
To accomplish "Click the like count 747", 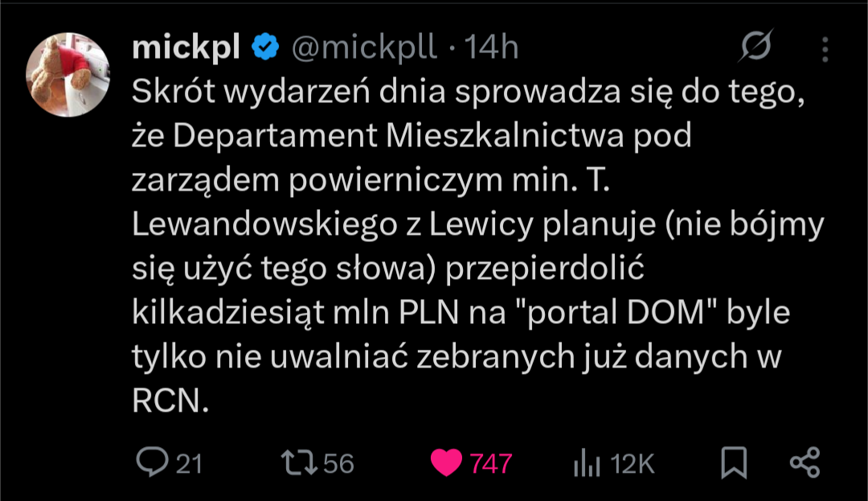I will pos(491,463).
